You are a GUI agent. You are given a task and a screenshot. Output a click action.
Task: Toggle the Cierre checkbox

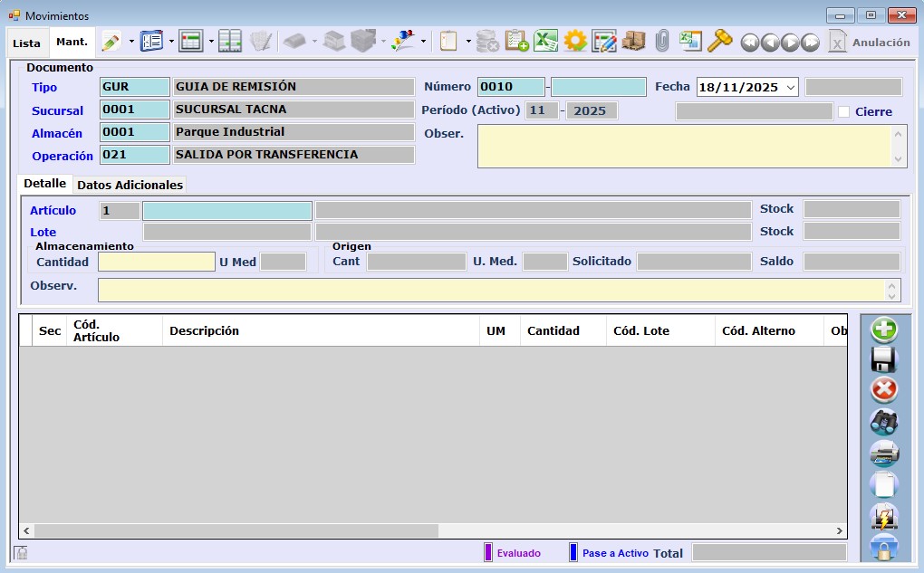pos(844,112)
